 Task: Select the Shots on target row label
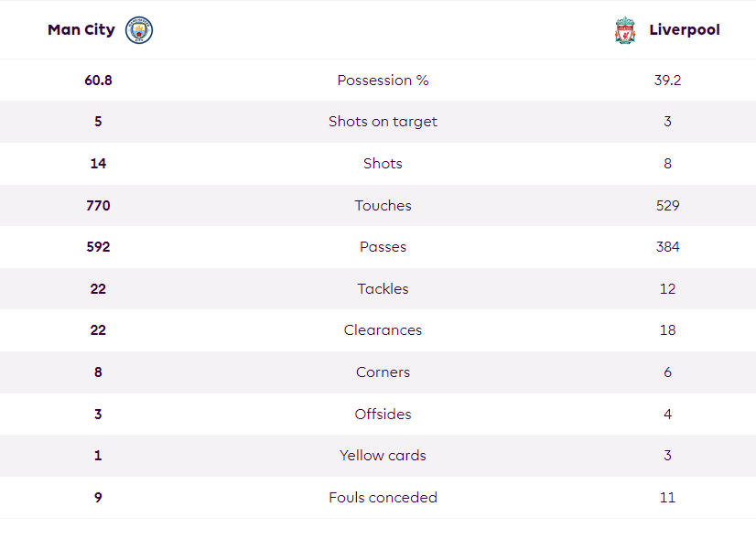click(x=383, y=122)
